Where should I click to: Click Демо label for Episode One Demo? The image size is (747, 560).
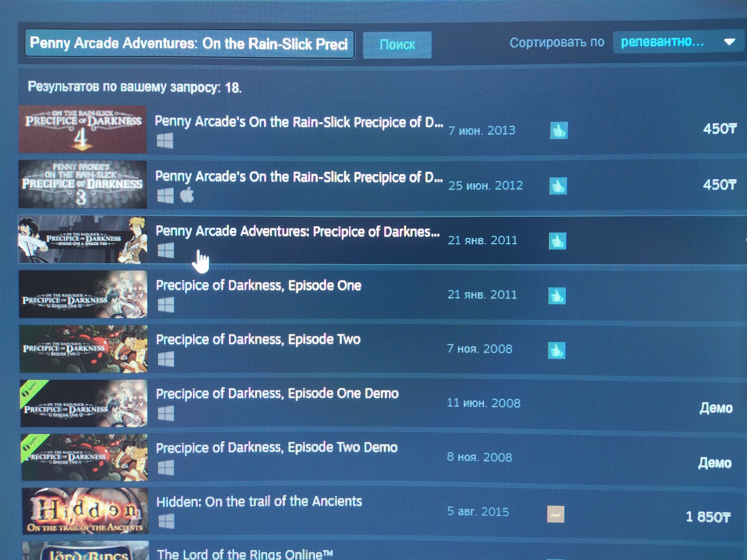[716, 408]
